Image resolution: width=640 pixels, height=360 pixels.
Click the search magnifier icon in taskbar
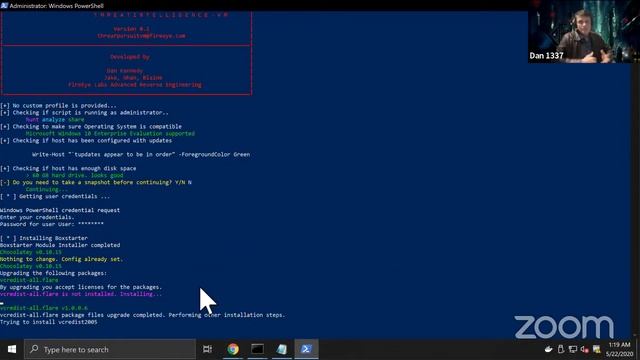pyautogui.click(x=34, y=349)
